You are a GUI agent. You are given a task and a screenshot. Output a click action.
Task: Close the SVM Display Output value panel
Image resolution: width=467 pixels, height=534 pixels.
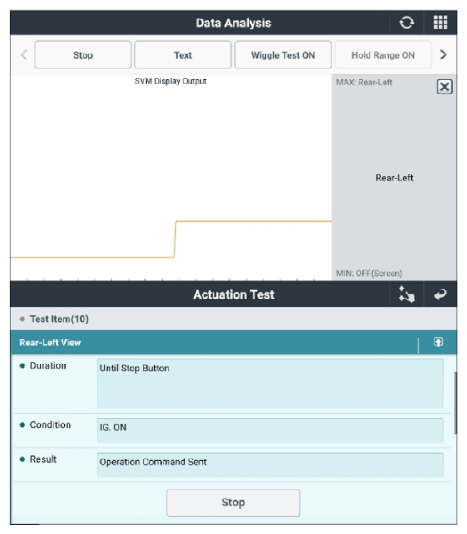tap(445, 87)
